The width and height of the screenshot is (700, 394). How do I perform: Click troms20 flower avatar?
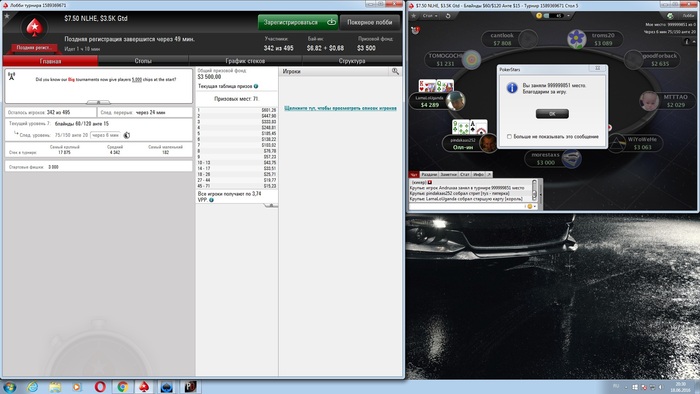(x=577, y=39)
